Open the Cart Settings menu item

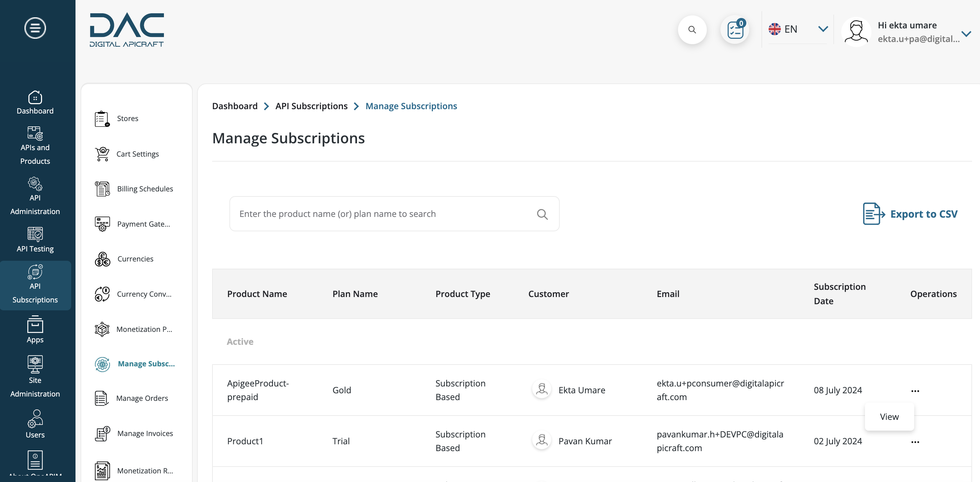[137, 154]
